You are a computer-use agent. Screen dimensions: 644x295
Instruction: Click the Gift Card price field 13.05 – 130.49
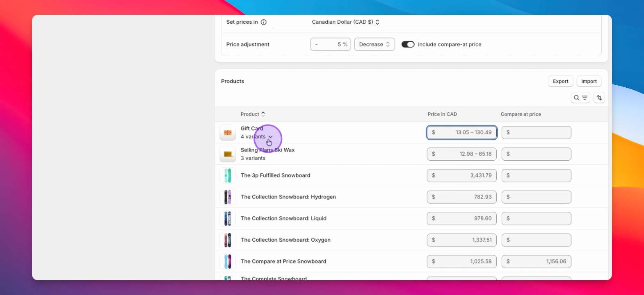click(462, 132)
